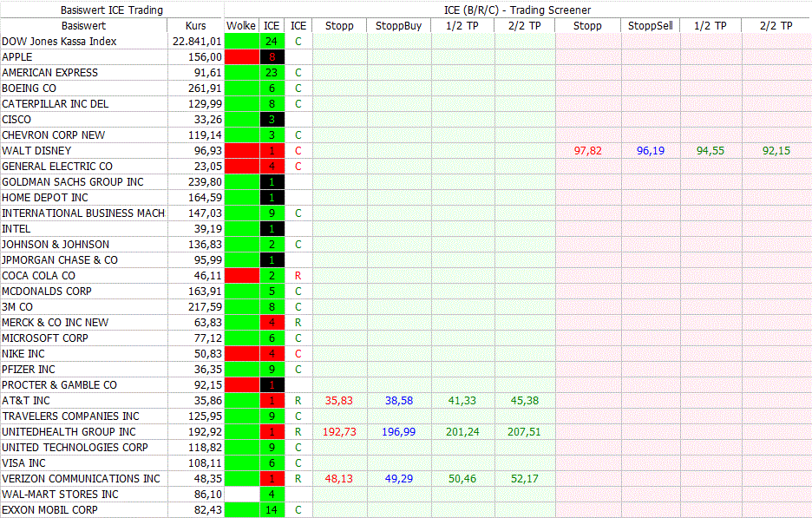
Task: Select the StoppBuy column header
Action: coord(398,26)
